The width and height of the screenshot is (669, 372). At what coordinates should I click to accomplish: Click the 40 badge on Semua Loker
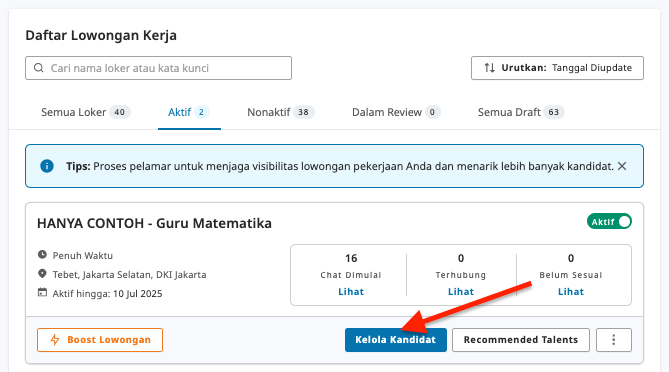pos(119,112)
